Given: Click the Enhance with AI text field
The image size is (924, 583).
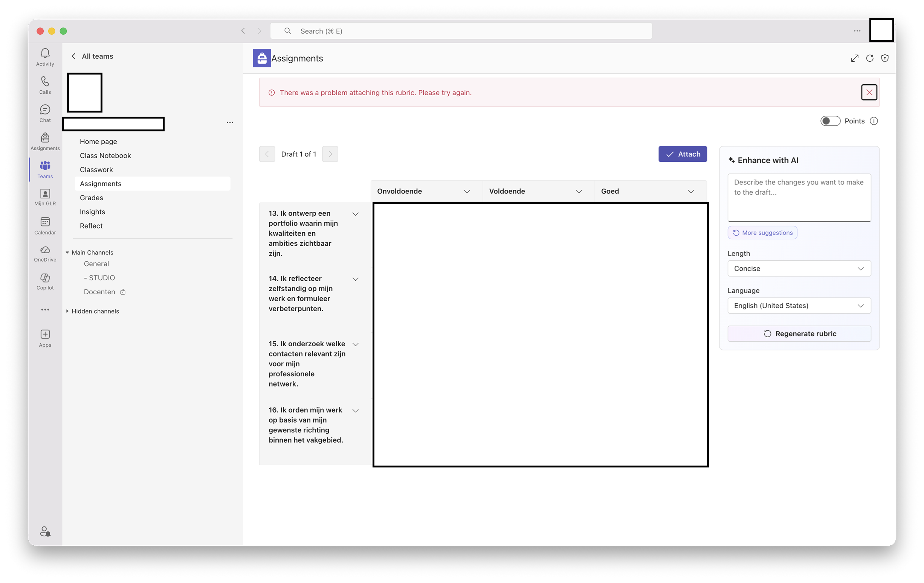Looking at the screenshot, I should (x=799, y=197).
